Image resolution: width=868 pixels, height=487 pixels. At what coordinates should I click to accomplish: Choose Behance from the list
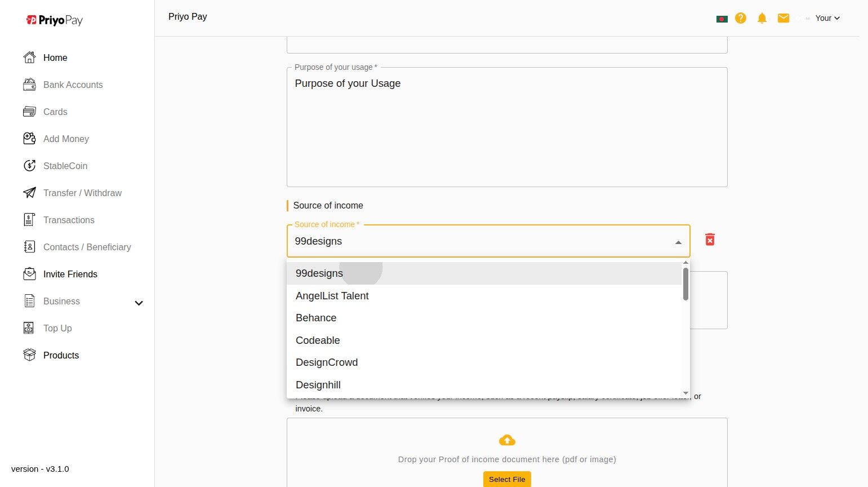(x=316, y=318)
